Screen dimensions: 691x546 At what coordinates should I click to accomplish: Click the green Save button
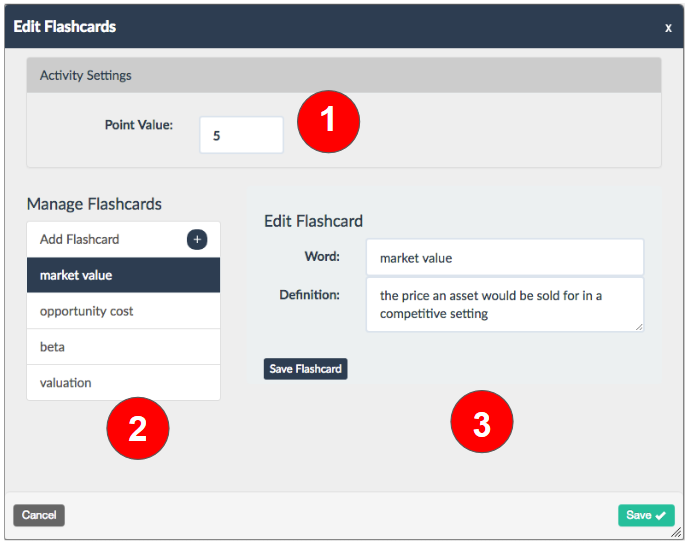[646, 515]
